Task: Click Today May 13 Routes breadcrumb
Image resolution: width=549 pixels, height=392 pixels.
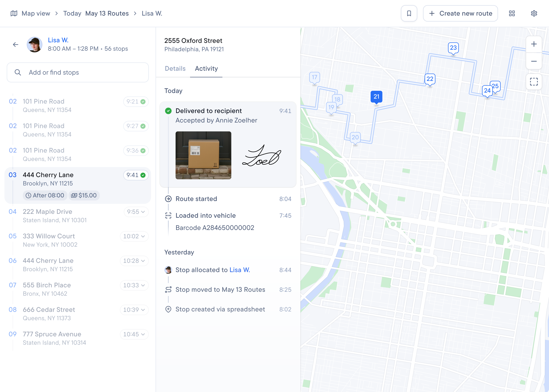Action: click(x=96, y=13)
